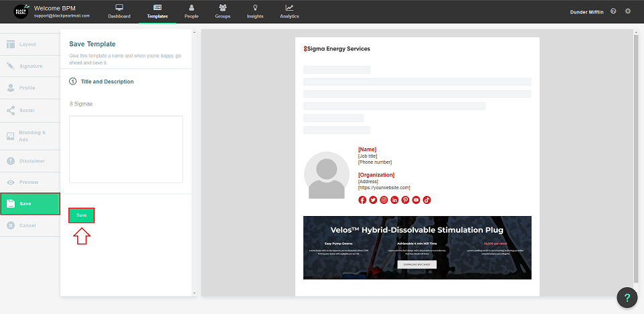Switch to the People tab

click(191, 11)
